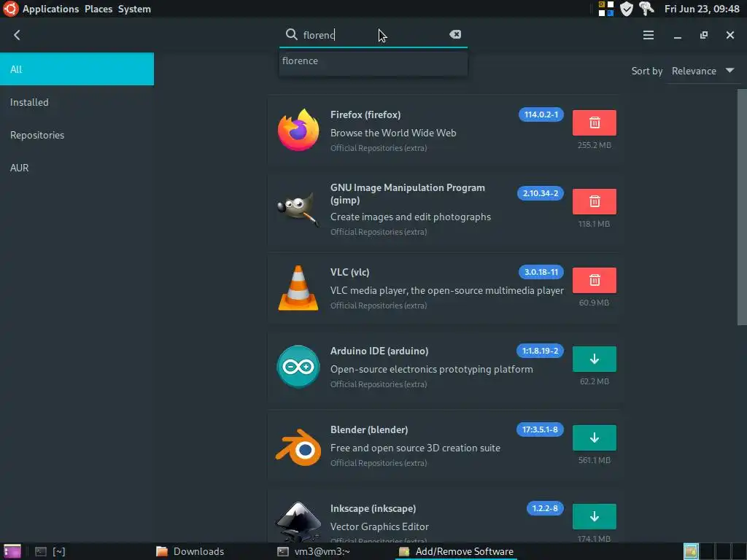The height and width of the screenshot is (560, 747).
Task: Click the search magnifier icon
Action: (x=291, y=34)
